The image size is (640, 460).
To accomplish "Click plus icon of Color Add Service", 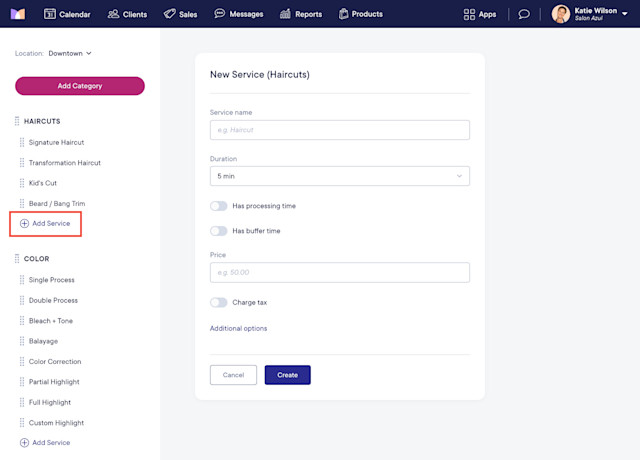I will point(24,442).
